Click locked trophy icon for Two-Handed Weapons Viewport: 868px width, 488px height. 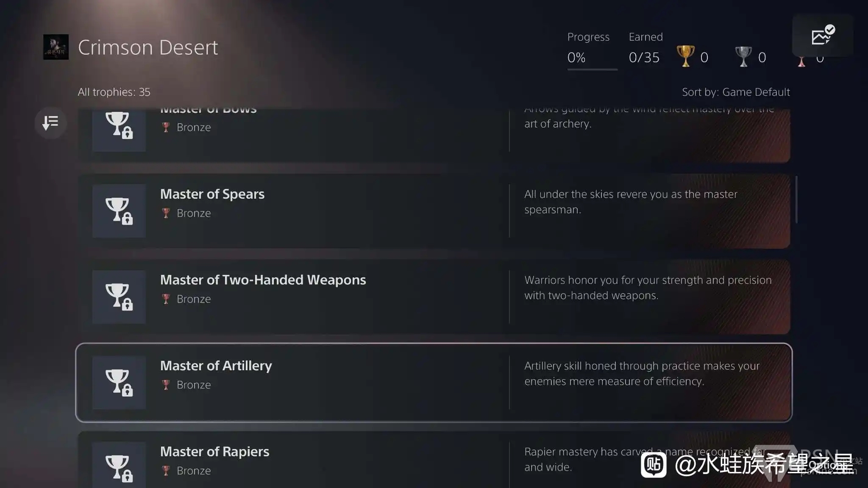pyautogui.click(x=119, y=297)
